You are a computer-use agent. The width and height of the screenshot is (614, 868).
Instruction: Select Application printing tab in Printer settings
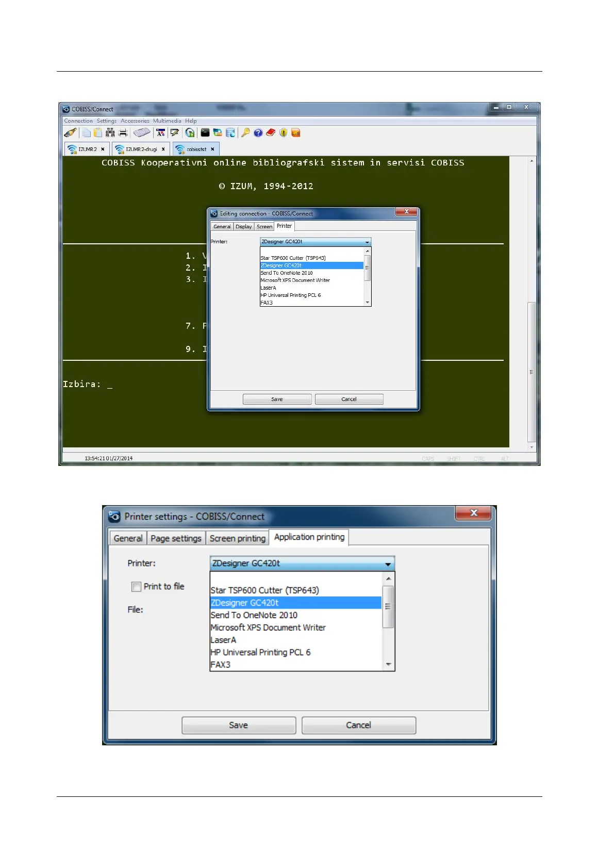tap(309, 537)
